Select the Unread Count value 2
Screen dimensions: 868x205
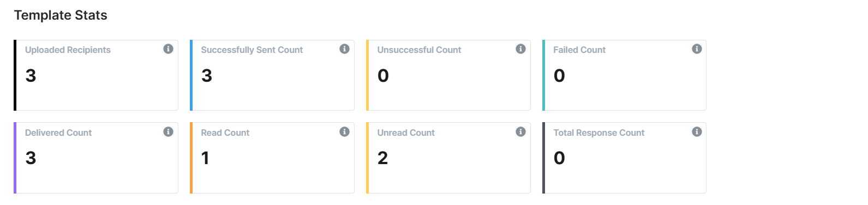click(383, 158)
